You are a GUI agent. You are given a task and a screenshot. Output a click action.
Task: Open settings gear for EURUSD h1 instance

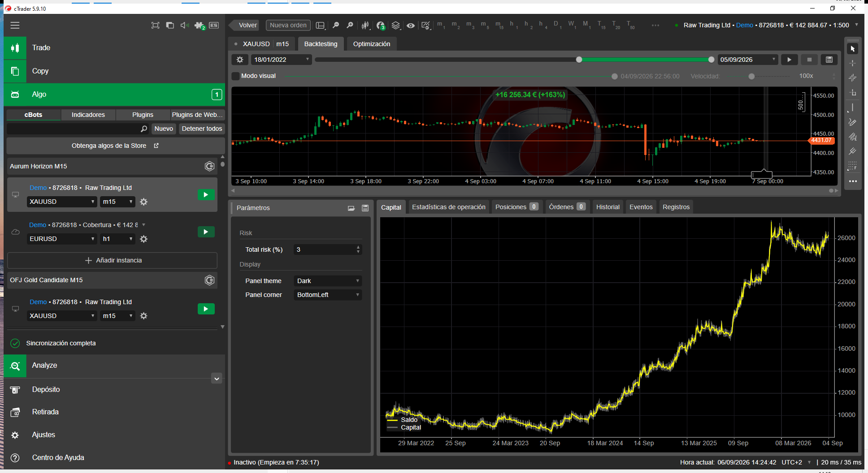pos(143,239)
